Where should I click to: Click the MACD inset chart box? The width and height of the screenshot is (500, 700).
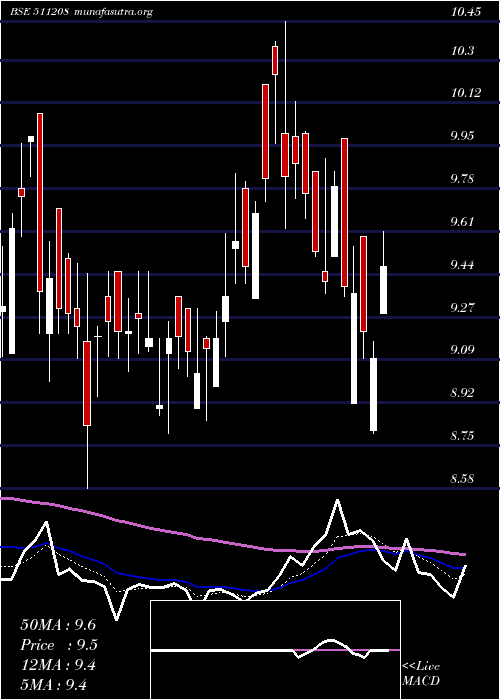(x=275, y=650)
